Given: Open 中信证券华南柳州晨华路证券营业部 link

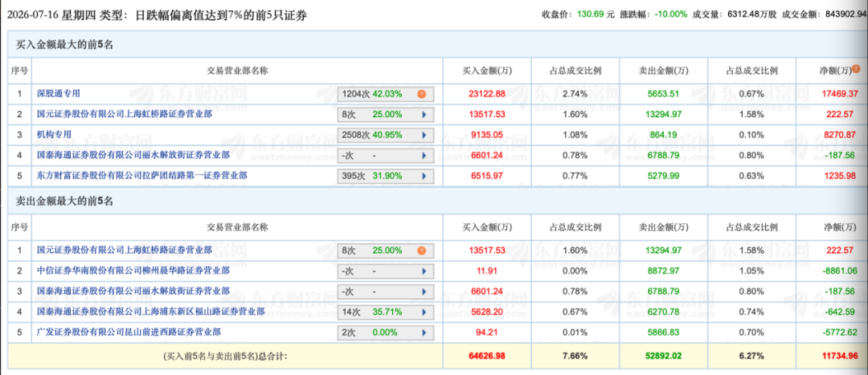Looking at the screenshot, I should click(x=133, y=271).
